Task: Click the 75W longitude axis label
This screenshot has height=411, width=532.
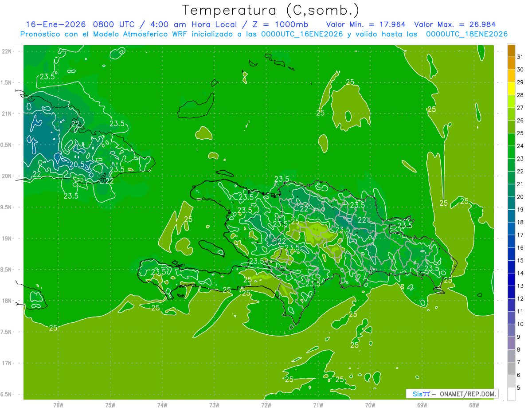Action: [110, 405]
